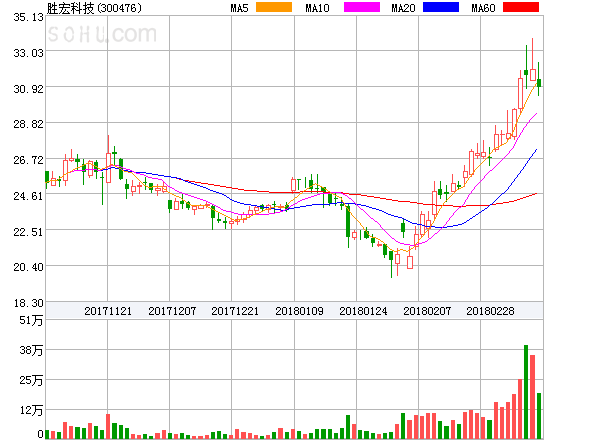Viewport: 600px width, 440px height.
Task: Click the MA20 legend label
Action: (403, 8)
